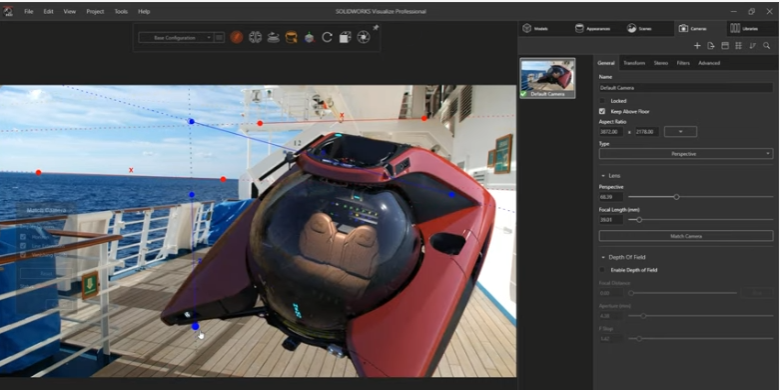Select the Default Camera thumbnail

point(548,78)
